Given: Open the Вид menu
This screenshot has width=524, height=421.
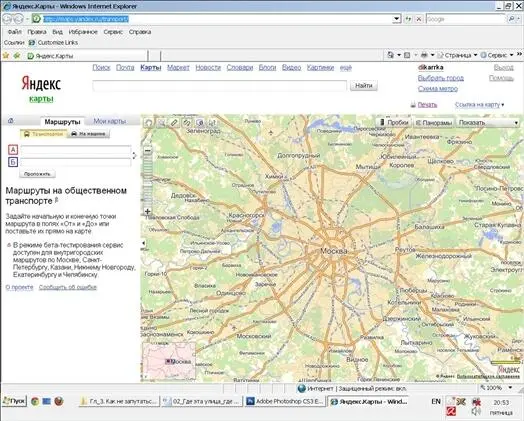Looking at the screenshot, I should [x=57, y=32].
